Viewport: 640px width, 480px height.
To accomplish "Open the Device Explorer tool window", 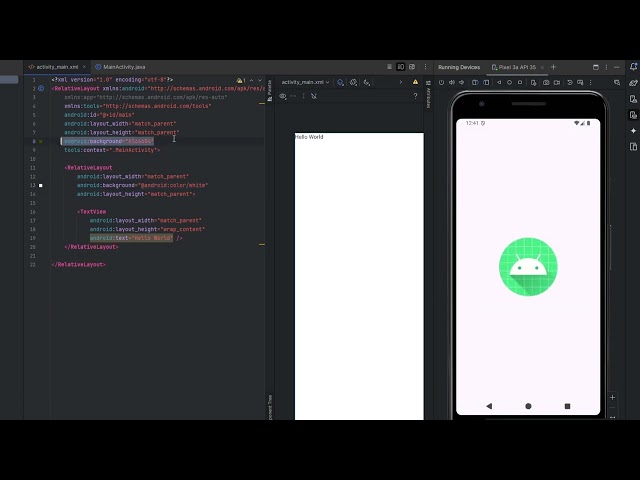I will tap(633, 147).
